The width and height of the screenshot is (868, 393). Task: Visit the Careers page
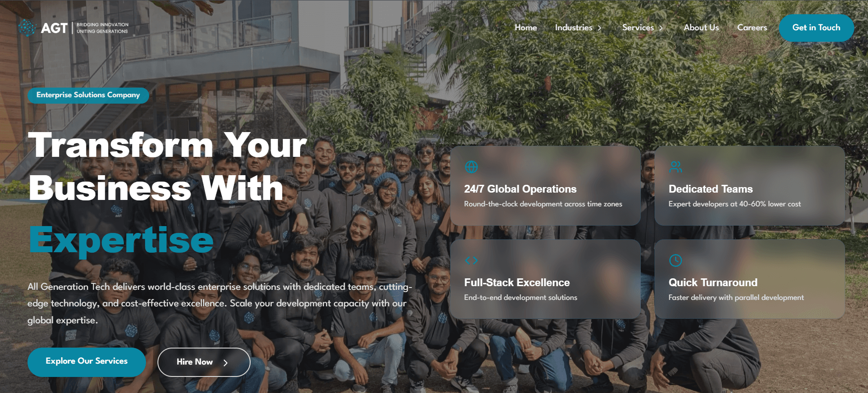coord(752,28)
